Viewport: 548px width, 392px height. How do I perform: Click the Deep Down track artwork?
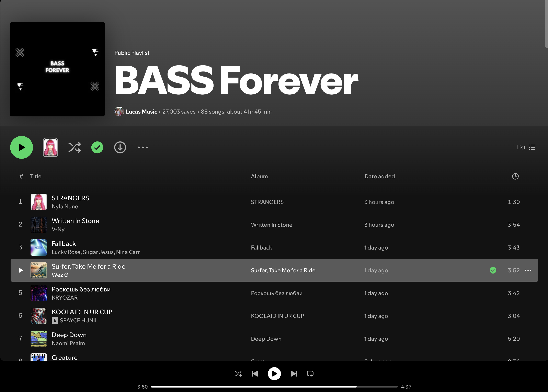coord(39,339)
